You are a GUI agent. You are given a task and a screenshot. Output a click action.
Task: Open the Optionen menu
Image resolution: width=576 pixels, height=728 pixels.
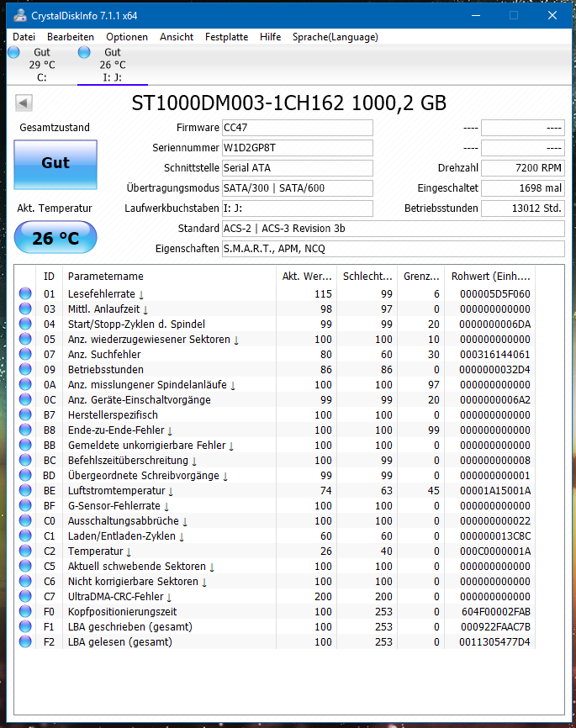127,37
